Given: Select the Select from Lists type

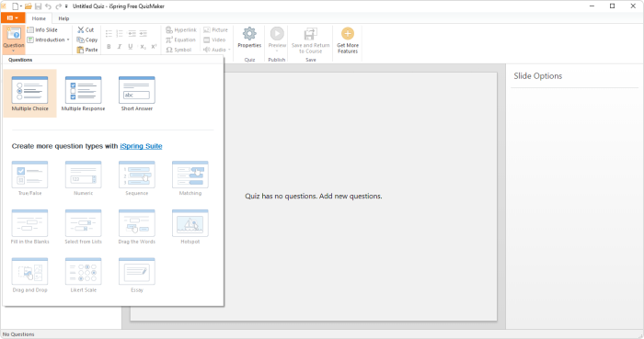Looking at the screenshot, I should tap(83, 226).
